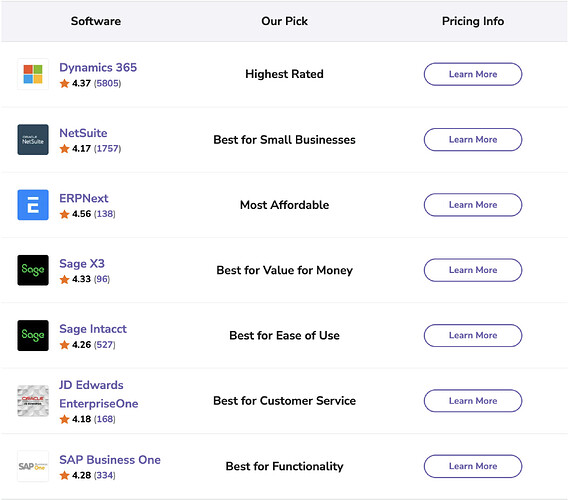
Task: Open the Sage Intacct product link
Action: pyautogui.click(x=93, y=329)
